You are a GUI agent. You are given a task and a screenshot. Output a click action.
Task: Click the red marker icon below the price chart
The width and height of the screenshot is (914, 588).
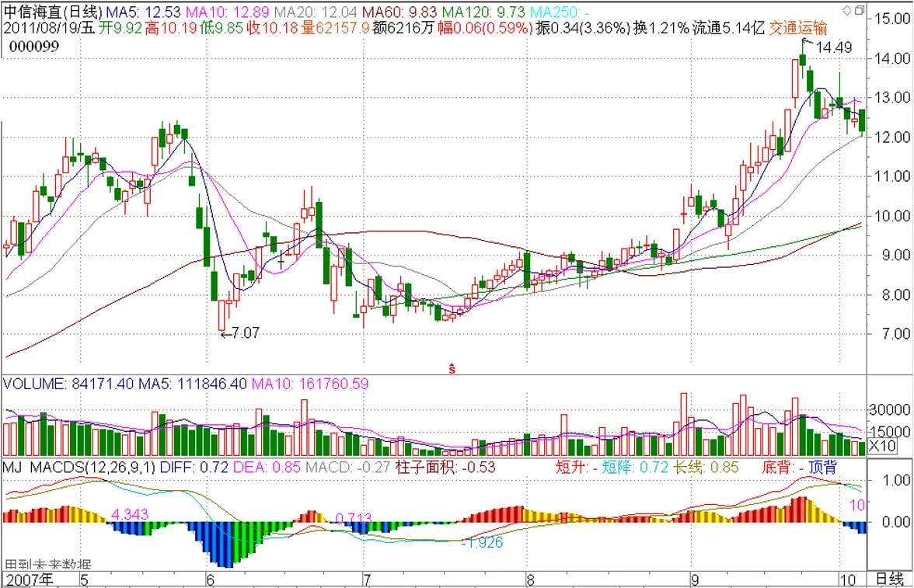point(451,368)
